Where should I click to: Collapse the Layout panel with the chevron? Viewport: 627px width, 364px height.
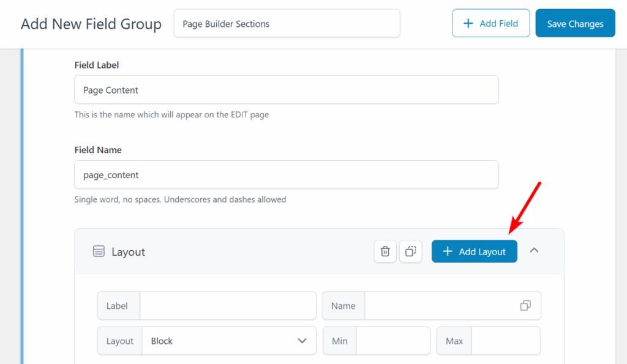[534, 250]
